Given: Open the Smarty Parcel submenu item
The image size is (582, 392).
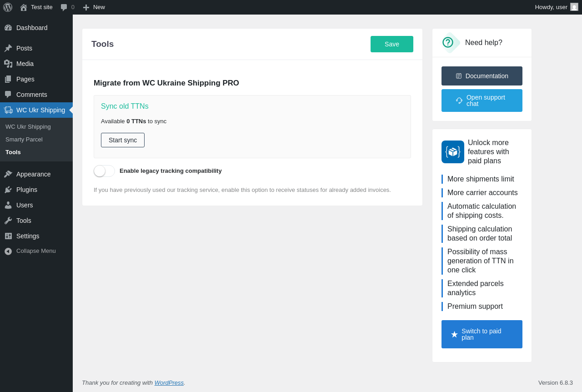Looking at the screenshot, I should point(24,140).
